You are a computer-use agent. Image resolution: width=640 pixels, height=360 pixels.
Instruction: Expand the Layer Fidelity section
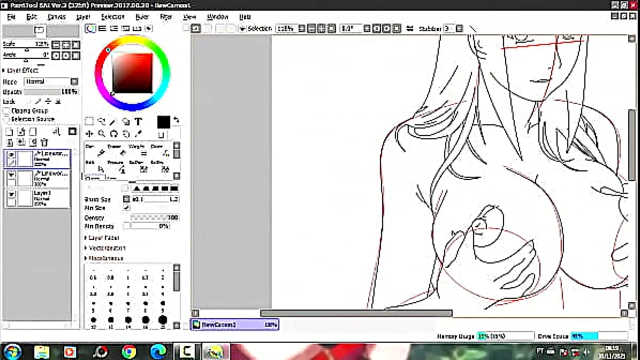102,238
